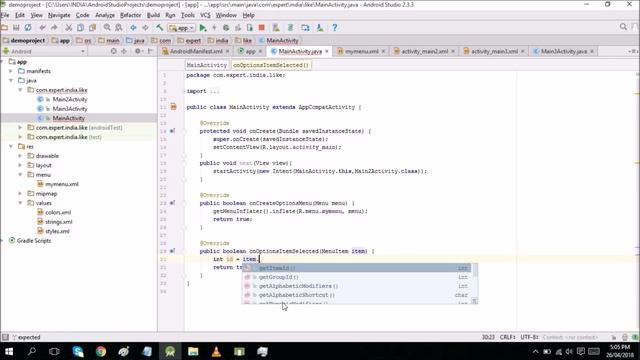Viewport: 640px width, 360px height.
Task: Click the Undo toolbar arrow
Action: point(42,28)
